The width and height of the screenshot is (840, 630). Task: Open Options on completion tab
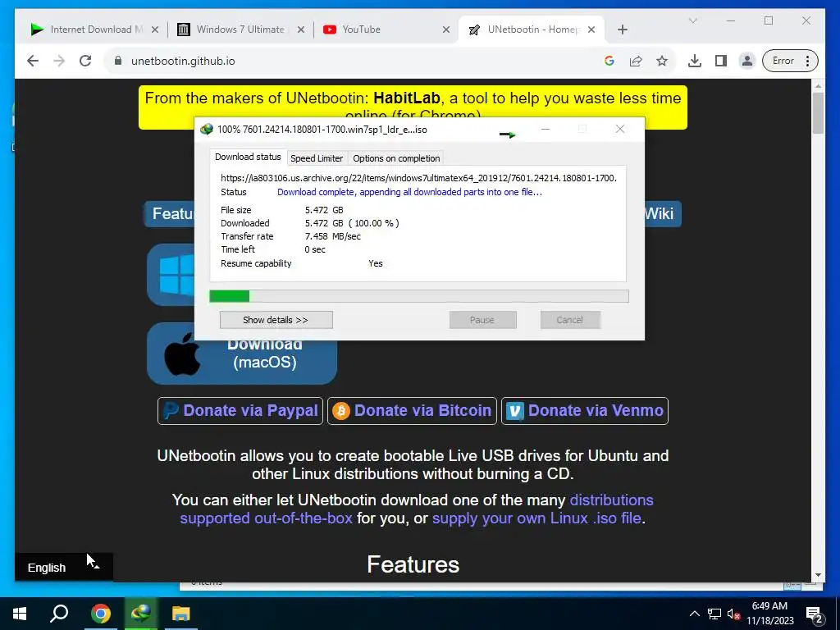(396, 158)
